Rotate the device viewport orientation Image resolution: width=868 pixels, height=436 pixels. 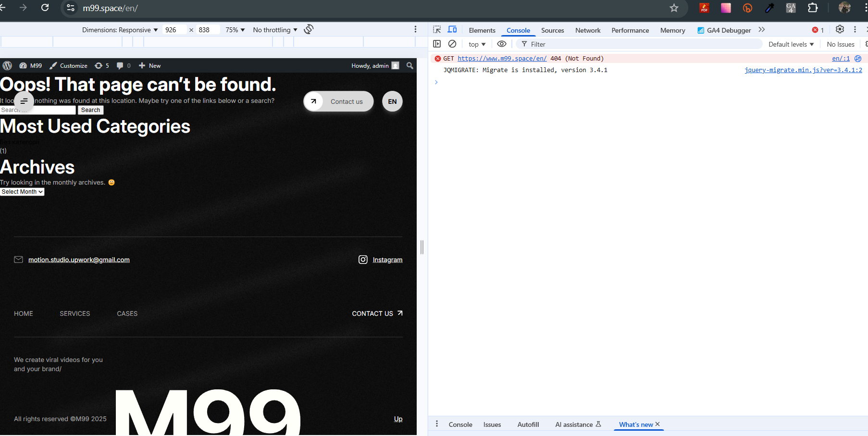pos(309,29)
